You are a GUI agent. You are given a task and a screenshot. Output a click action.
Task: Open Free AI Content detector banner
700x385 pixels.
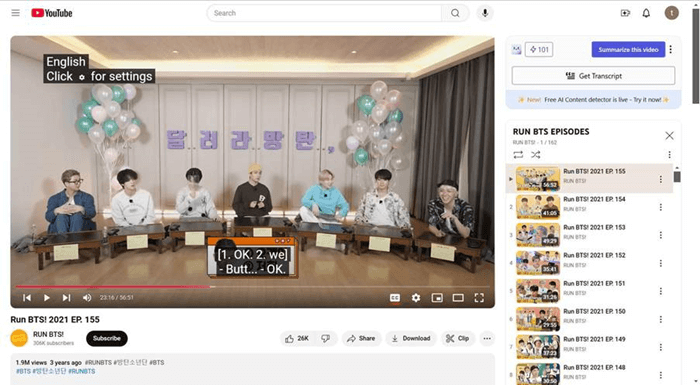[x=593, y=100]
